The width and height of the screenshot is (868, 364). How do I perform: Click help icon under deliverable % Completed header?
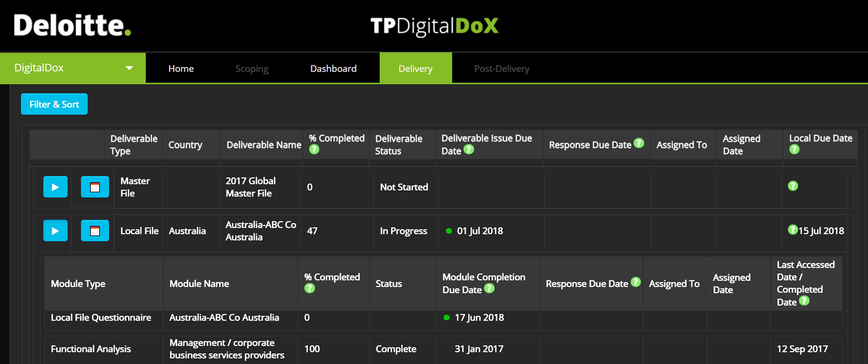click(x=314, y=149)
